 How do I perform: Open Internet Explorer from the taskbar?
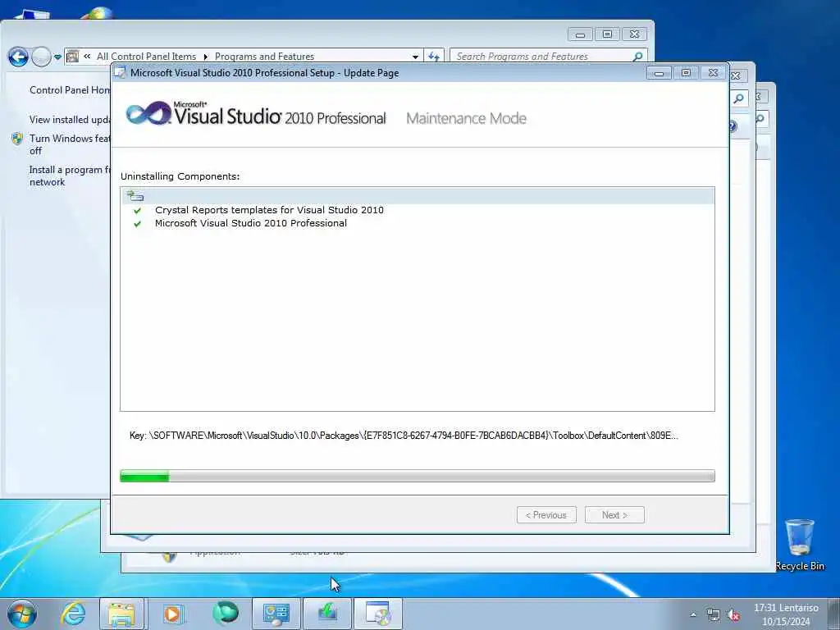[73, 614]
